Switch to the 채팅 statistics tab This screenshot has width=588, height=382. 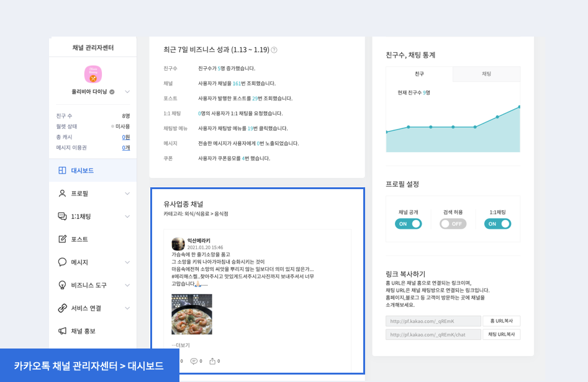486,74
